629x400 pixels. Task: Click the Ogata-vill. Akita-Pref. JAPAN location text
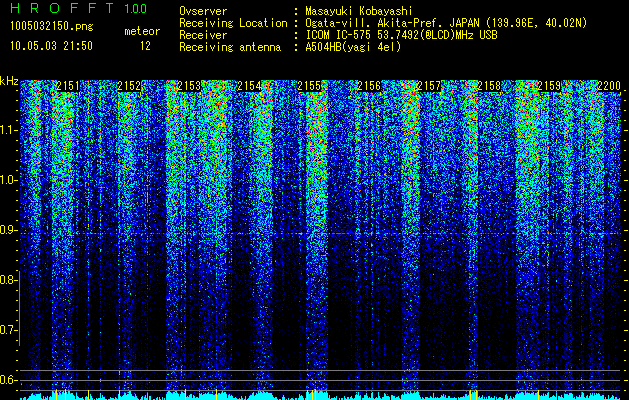point(446,23)
